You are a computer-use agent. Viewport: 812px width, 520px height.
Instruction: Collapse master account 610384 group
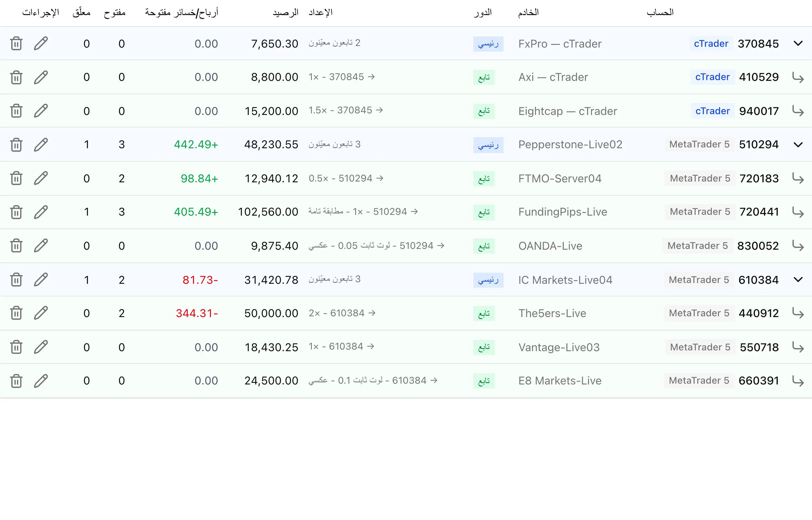(798, 280)
